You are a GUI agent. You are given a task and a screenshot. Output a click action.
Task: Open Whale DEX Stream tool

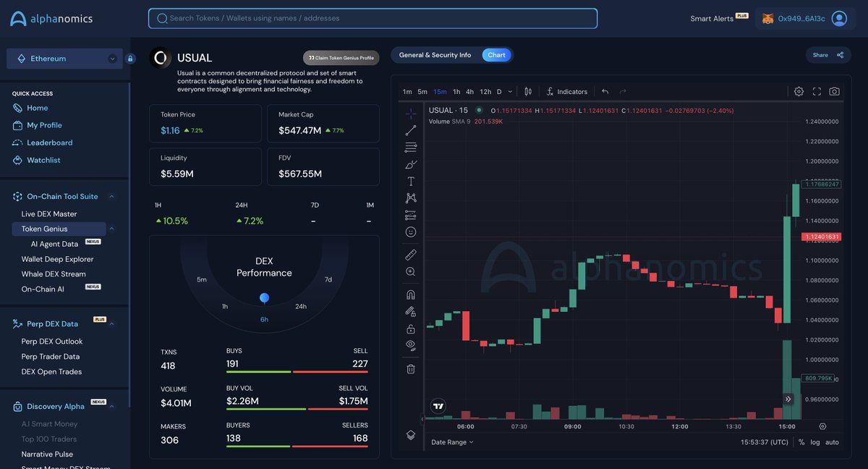(54, 274)
